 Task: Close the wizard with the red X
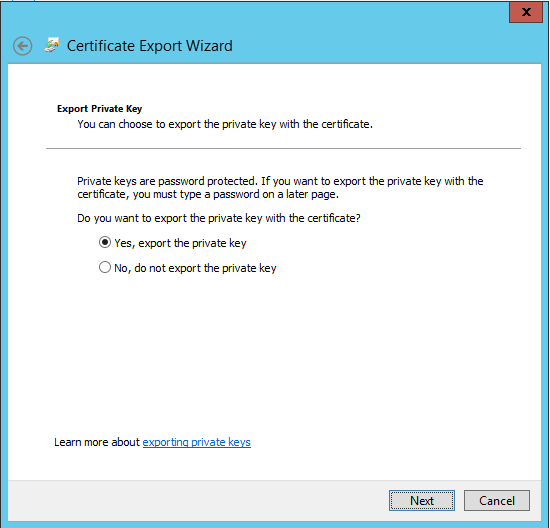[x=526, y=12]
